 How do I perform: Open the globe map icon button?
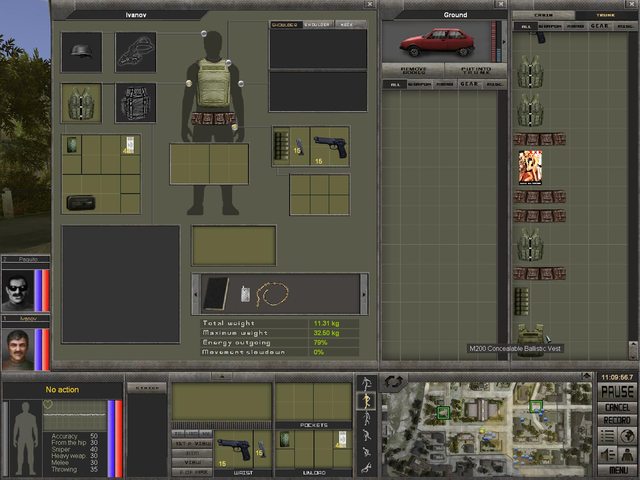pyautogui.click(x=627, y=436)
